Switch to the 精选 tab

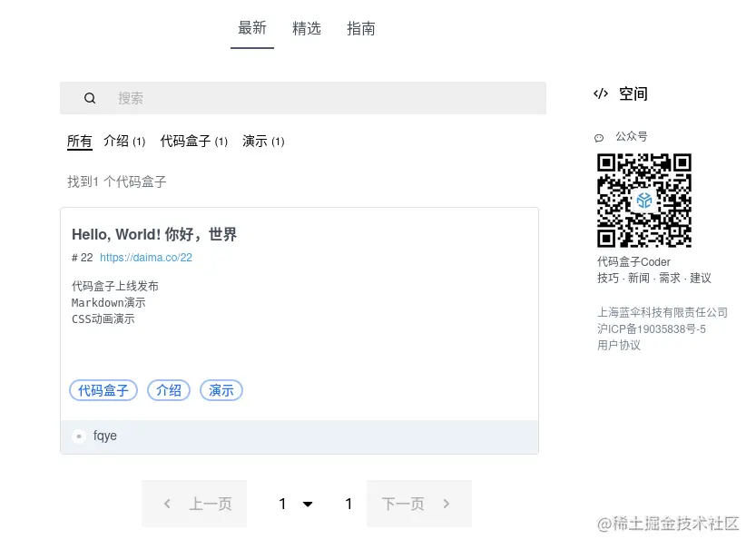(307, 28)
